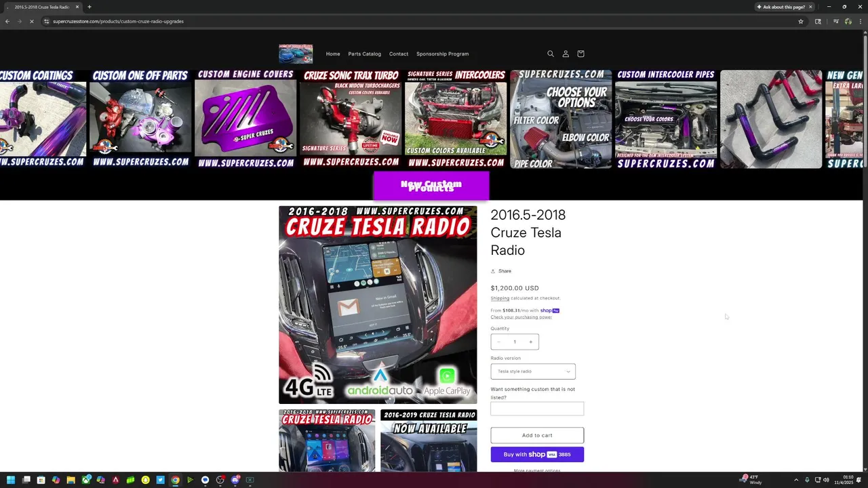The image size is (868, 488).
Task: Open Snapchat icon on taskbar
Action: 145,480
